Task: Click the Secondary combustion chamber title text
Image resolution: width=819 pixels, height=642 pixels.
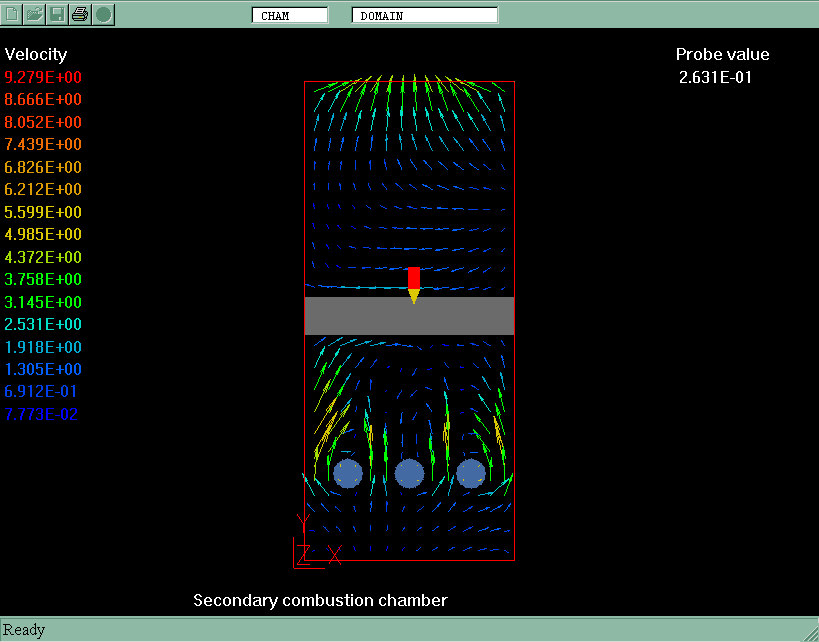Action: click(x=320, y=600)
